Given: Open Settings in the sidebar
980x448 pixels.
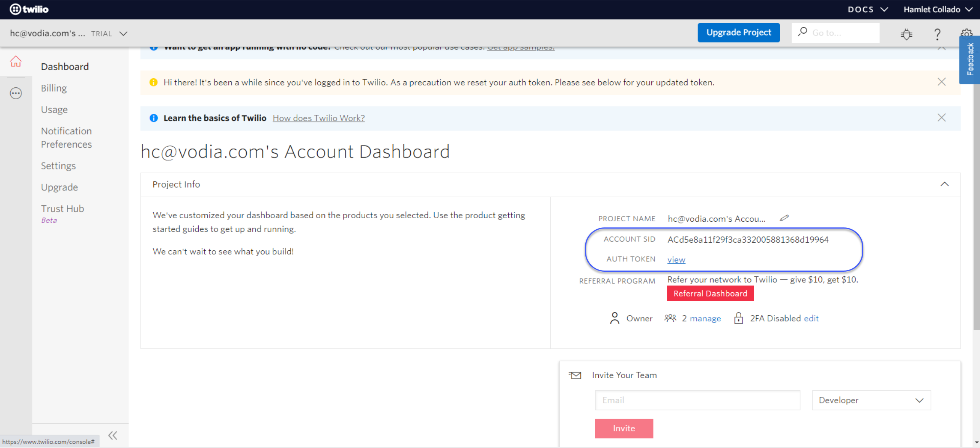Looking at the screenshot, I should click(58, 166).
